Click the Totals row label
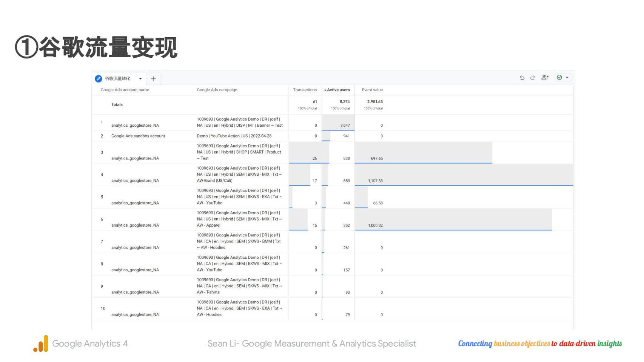This screenshot has height=362, width=644. pyautogui.click(x=117, y=105)
